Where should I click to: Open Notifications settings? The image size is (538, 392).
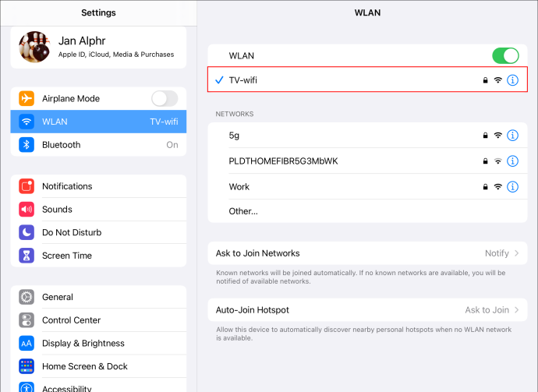tap(98, 186)
